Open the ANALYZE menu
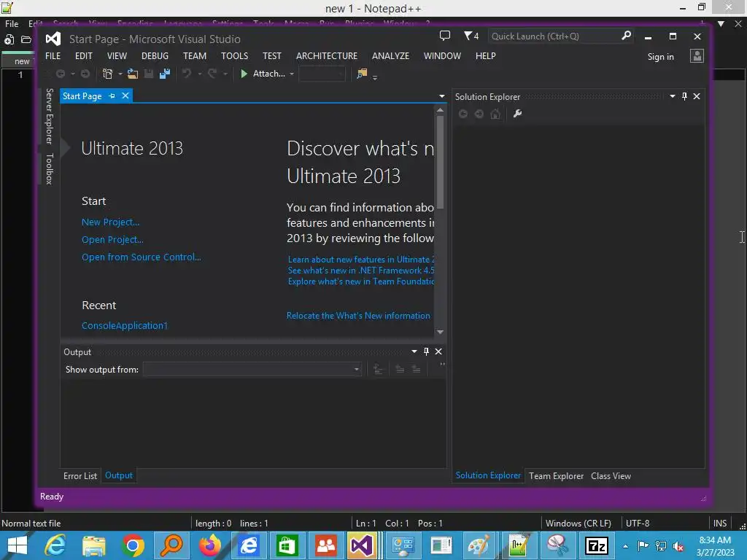 [391, 56]
